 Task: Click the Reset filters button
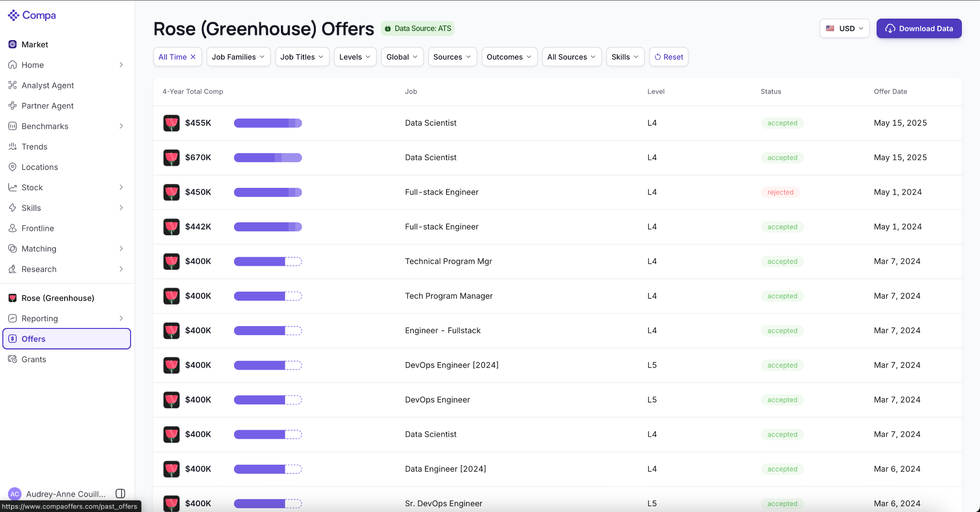668,57
